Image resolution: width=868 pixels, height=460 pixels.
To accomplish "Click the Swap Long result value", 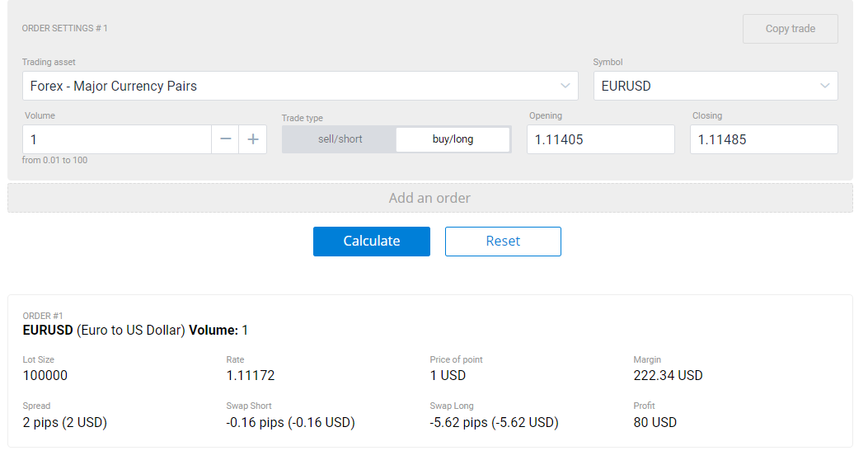I will pyautogui.click(x=494, y=422).
